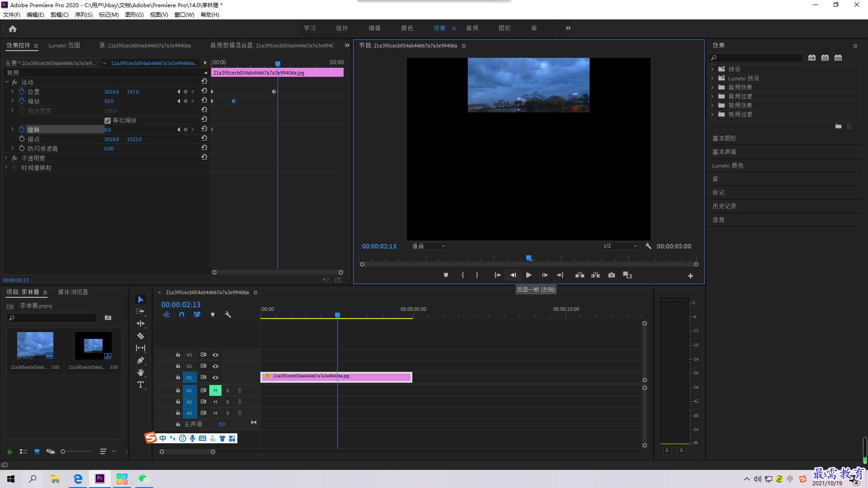
Task: Toggle scale stopwatch animation
Action: click(x=22, y=101)
